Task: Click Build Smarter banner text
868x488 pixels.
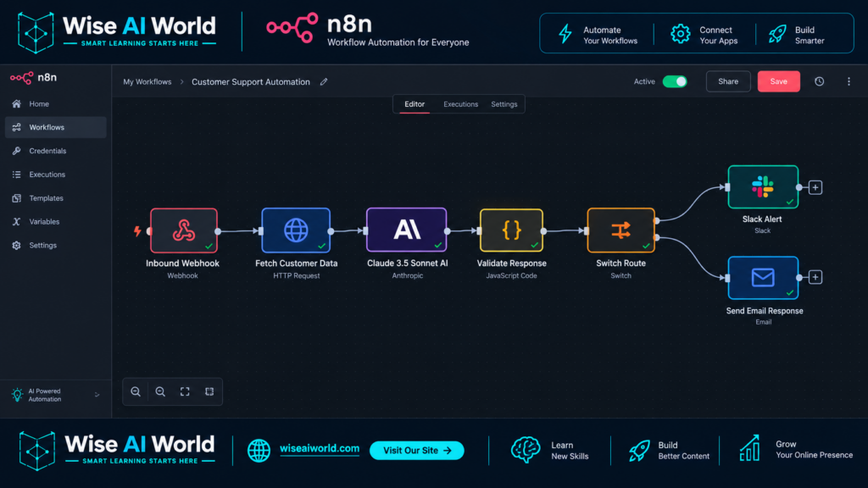Action: point(810,36)
